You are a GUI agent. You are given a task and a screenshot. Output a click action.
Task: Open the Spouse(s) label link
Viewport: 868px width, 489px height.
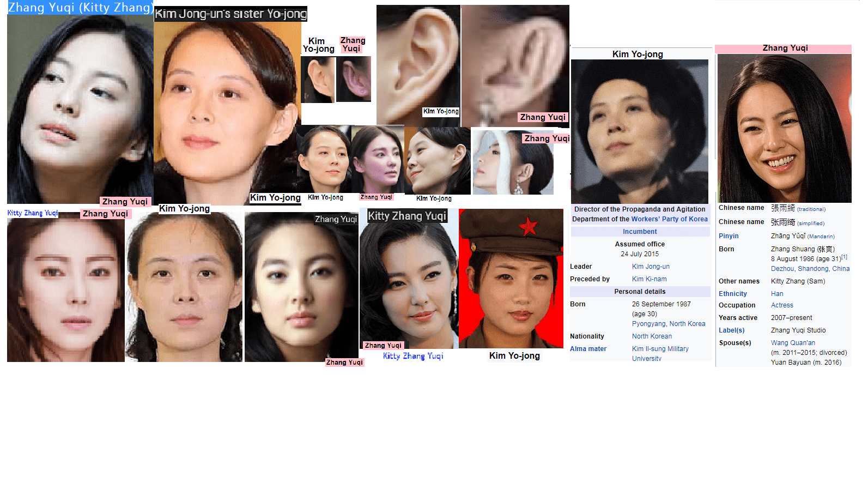pos(735,343)
